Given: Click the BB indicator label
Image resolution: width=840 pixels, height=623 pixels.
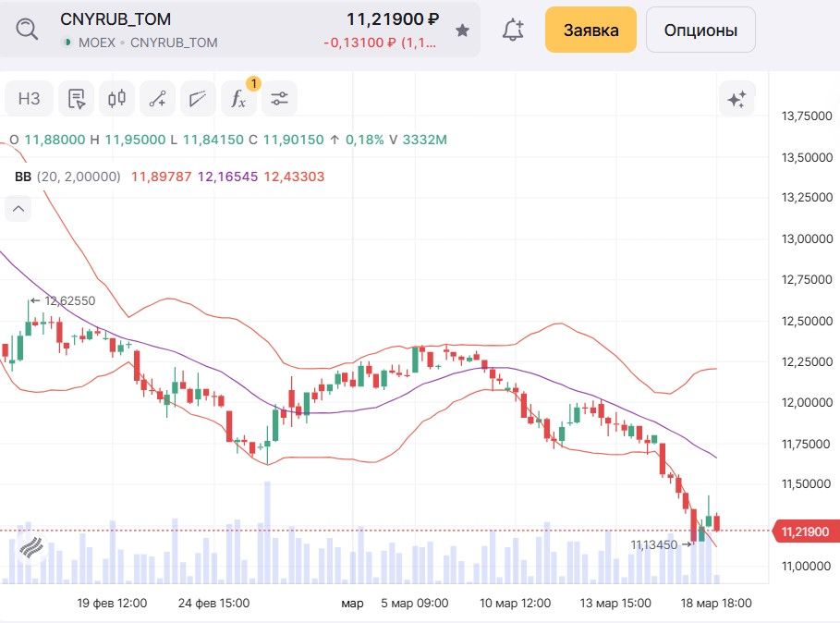Looking at the screenshot, I should (x=23, y=177).
